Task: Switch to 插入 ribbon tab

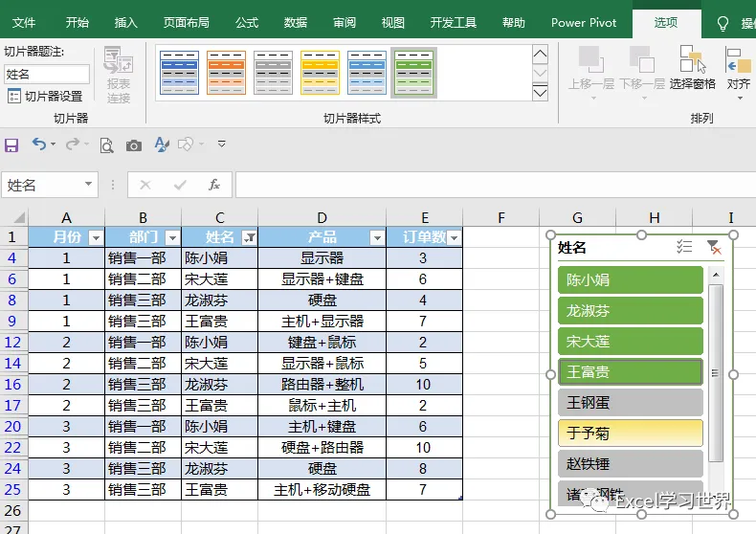Action: pyautogui.click(x=125, y=23)
